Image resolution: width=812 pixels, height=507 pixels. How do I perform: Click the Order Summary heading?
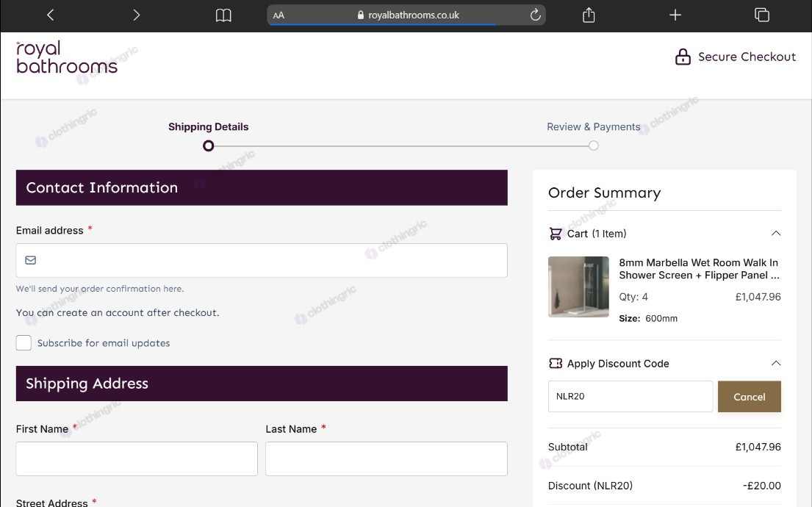pyautogui.click(x=604, y=193)
